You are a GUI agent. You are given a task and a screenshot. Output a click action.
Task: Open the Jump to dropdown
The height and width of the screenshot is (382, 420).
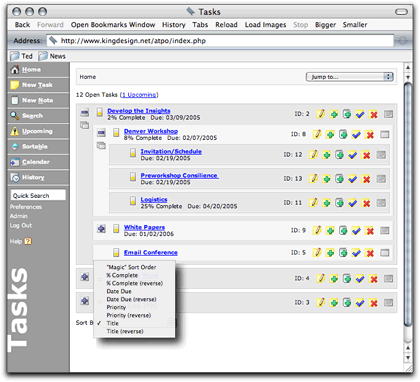349,77
